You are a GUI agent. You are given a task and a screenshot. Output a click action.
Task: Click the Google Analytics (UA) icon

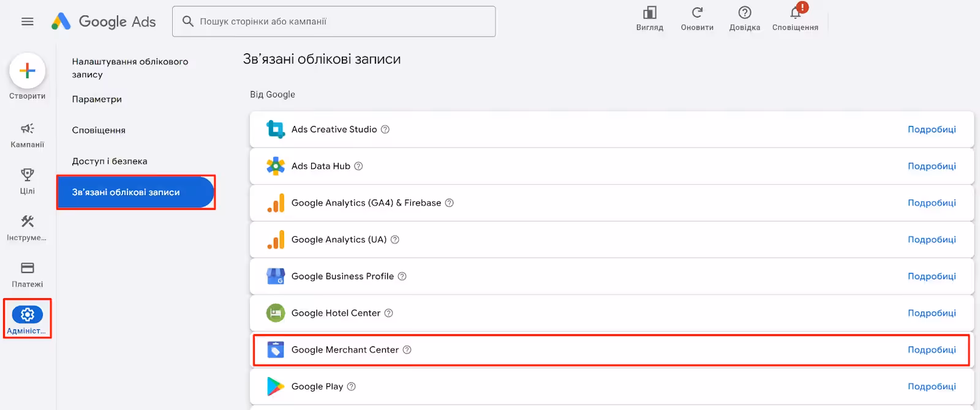tap(276, 239)
